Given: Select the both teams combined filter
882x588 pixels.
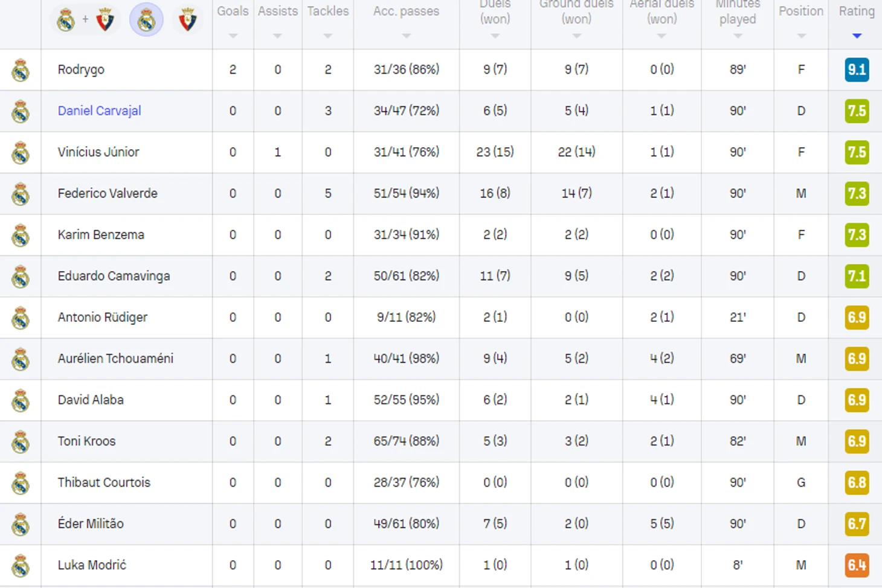Looking at the screenshot, I should [85, 20].
